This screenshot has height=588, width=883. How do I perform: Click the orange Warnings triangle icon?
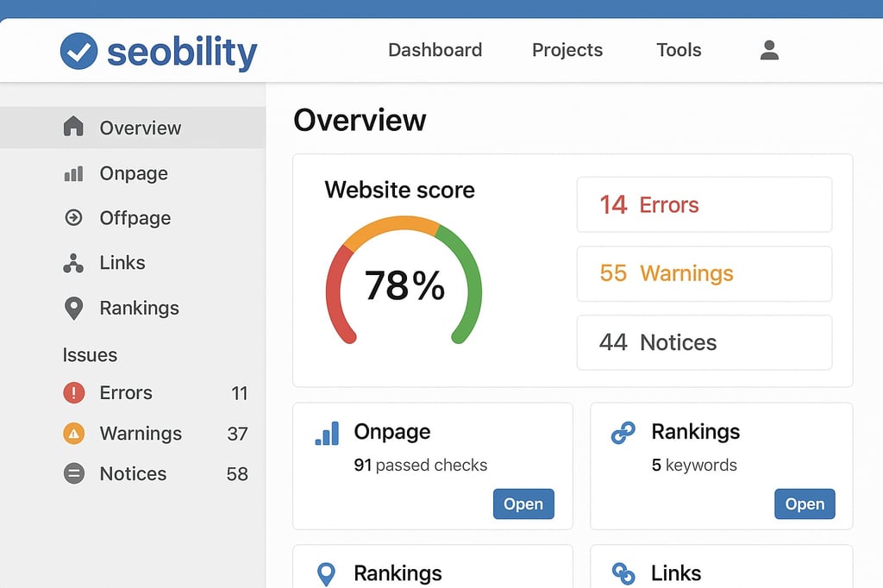[74, 433]
